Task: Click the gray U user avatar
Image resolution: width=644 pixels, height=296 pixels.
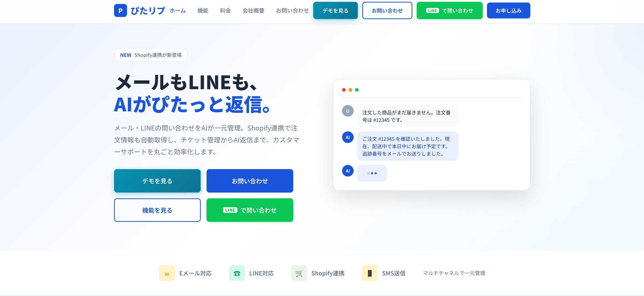Action: click(348, 111)
